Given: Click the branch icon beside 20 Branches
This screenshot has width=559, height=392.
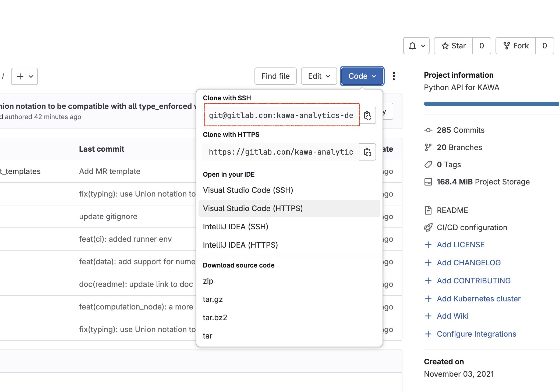Looking at the screenshot, I should [x=428, y=147].
